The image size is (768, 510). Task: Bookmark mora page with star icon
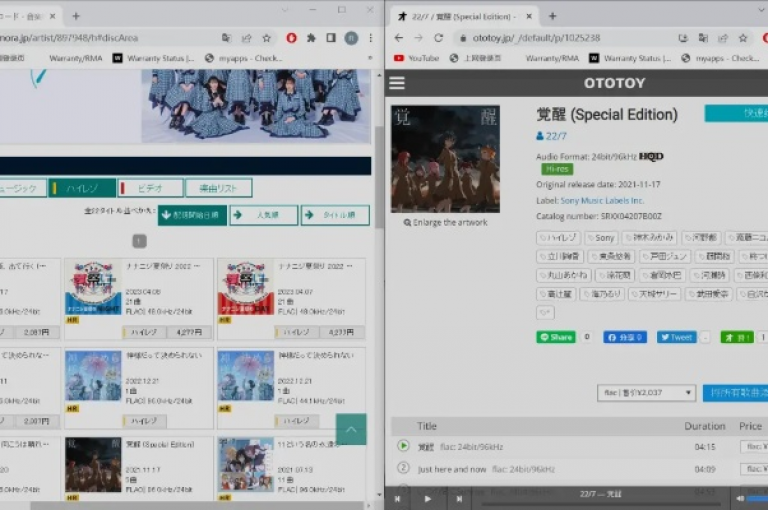tap(266, 38)
